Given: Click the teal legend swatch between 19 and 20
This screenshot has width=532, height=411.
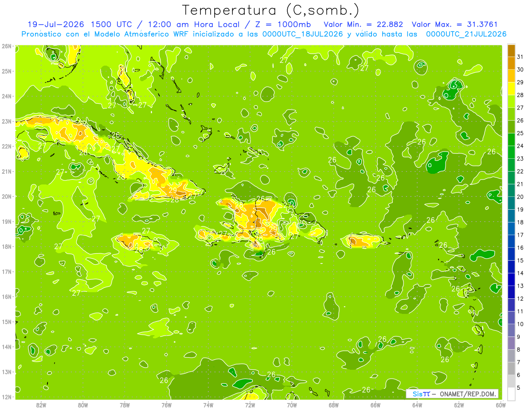Looking at the screenshot, I should click(x=511, y=203).
